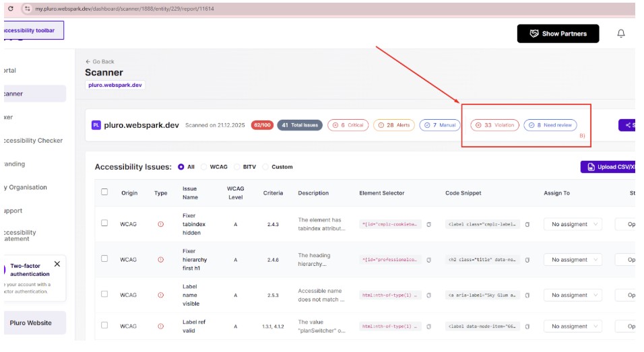644x352 pixels.
Task: Click the notification bell icon
Action: pos(620,34)
